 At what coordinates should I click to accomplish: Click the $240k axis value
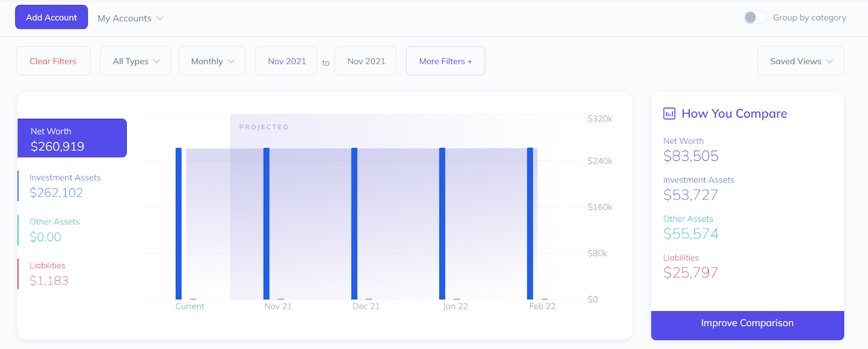(x=600, y=161)
